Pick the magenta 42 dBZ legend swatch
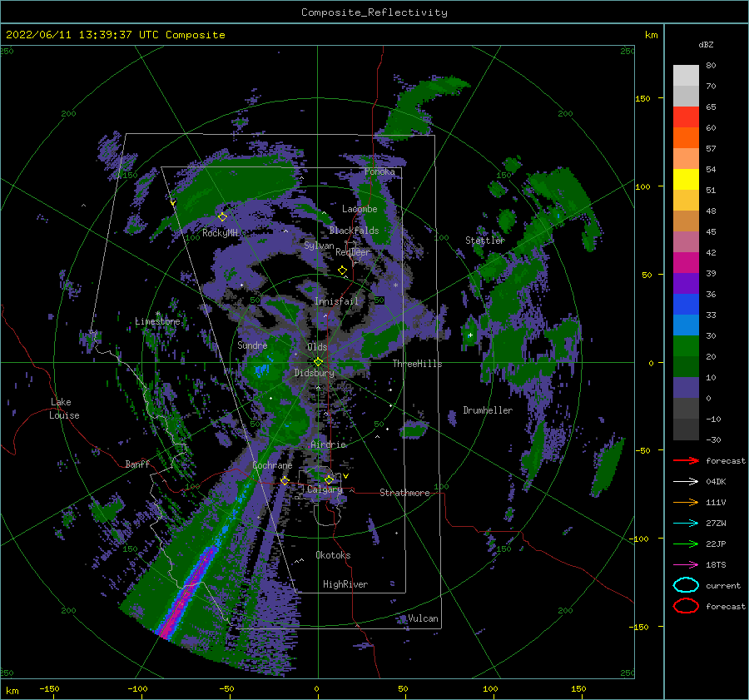 686,262
